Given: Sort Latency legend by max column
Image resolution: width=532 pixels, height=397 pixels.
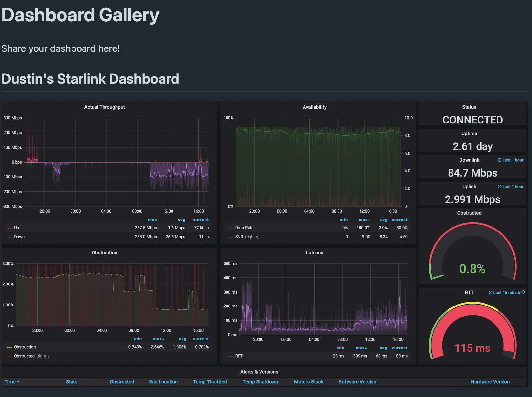Looking at the screenshot, I should [361, 348].
